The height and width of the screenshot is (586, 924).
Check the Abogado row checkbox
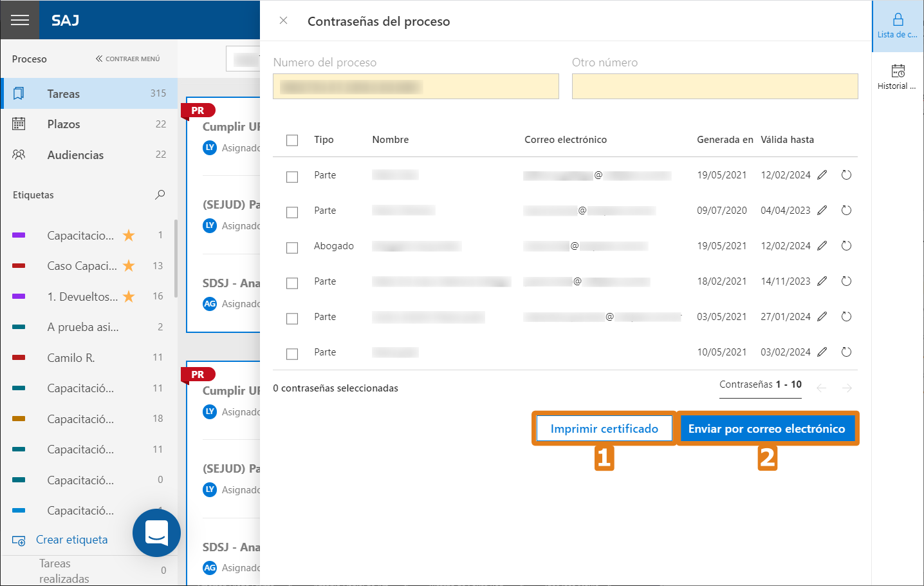point(292,247)
